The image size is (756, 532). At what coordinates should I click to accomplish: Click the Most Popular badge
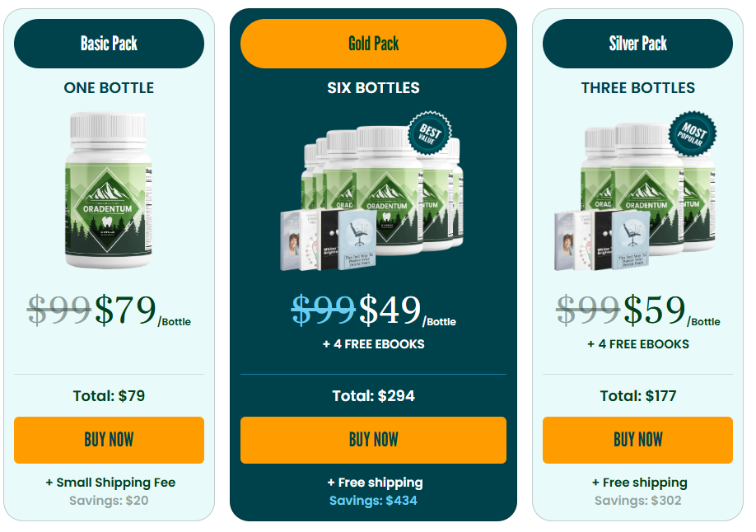coord(693,134)
